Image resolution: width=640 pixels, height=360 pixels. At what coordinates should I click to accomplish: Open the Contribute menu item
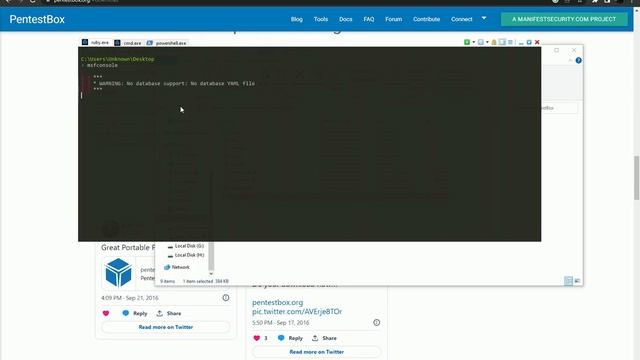pos(426,19)
